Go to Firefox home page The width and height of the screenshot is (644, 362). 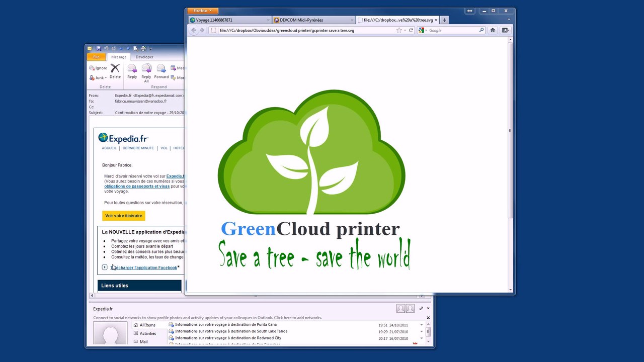(x=493, y=30)
